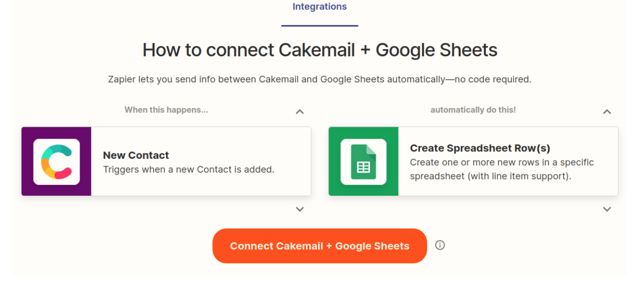Click the Cakemail logo icon
The height and width of the screenshot is (283, 644).
click(57, 162)
